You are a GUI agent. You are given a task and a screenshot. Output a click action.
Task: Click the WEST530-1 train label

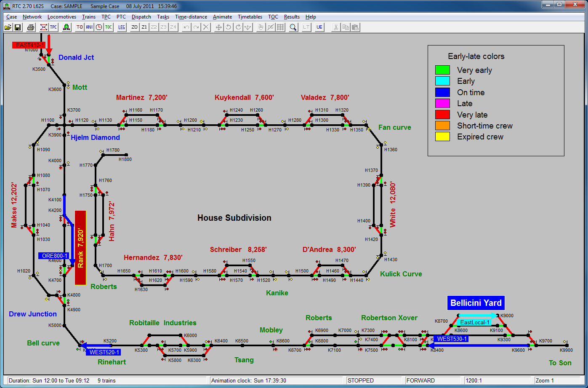(x=452, y=339)
